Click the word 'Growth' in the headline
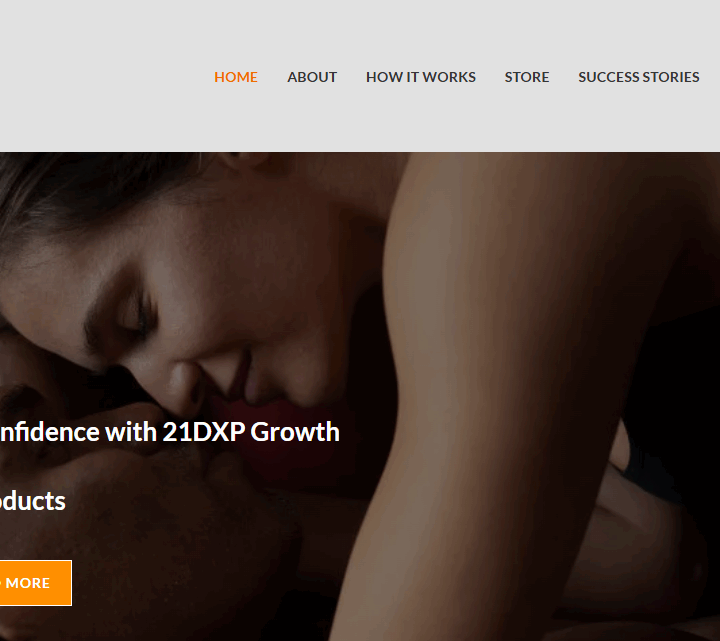 click(x=295, y=432)
